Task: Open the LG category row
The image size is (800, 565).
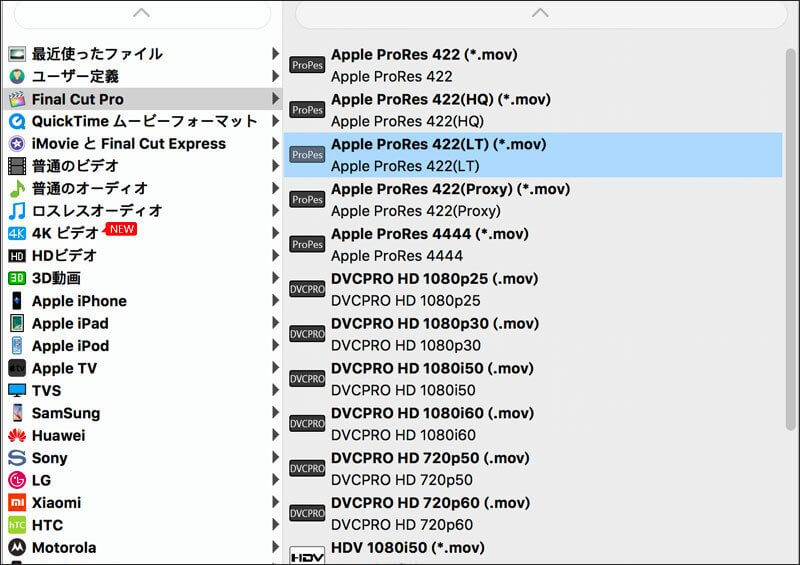Action: [143, 480]
